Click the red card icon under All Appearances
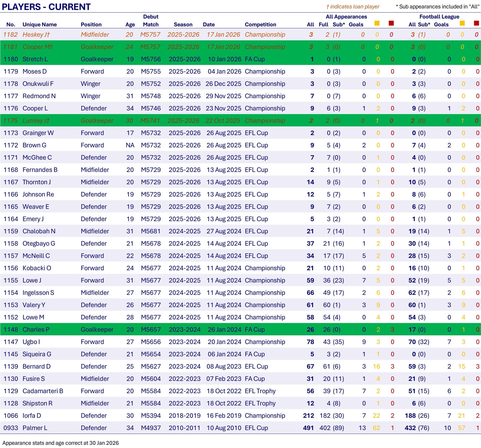The image size is (481, 448). click(x=391, y=23)
